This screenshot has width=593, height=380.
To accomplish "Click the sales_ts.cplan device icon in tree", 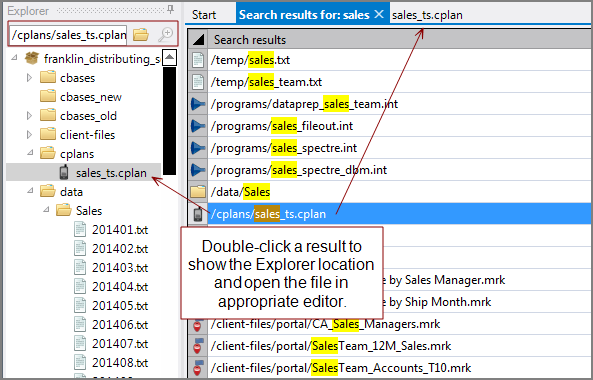I will point(64,172).
